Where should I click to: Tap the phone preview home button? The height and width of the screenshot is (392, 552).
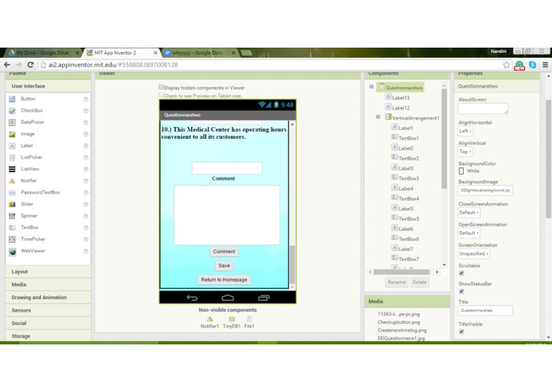[228, 298]
